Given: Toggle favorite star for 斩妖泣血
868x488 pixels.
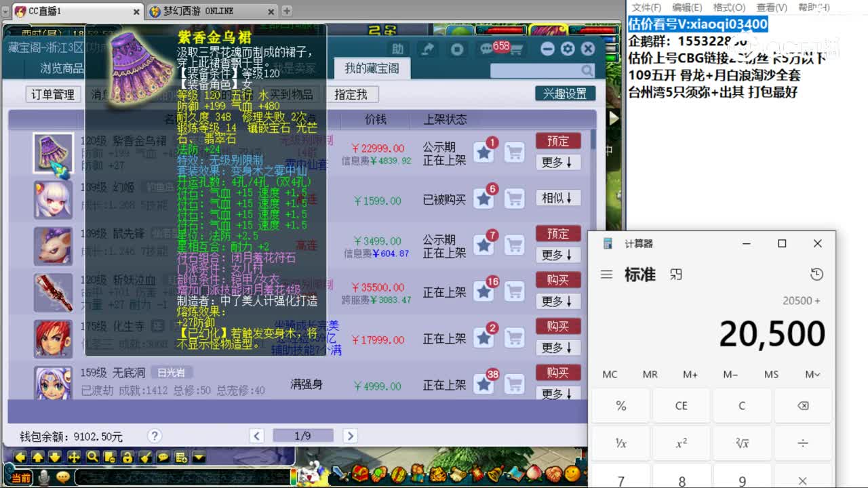Looking at the screenshot, I should pos(484,291).
